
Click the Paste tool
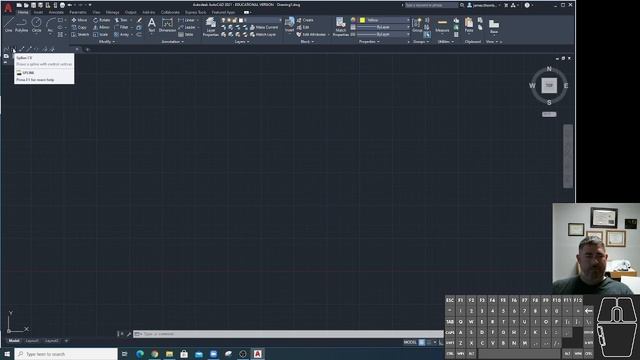pos(469,24)
